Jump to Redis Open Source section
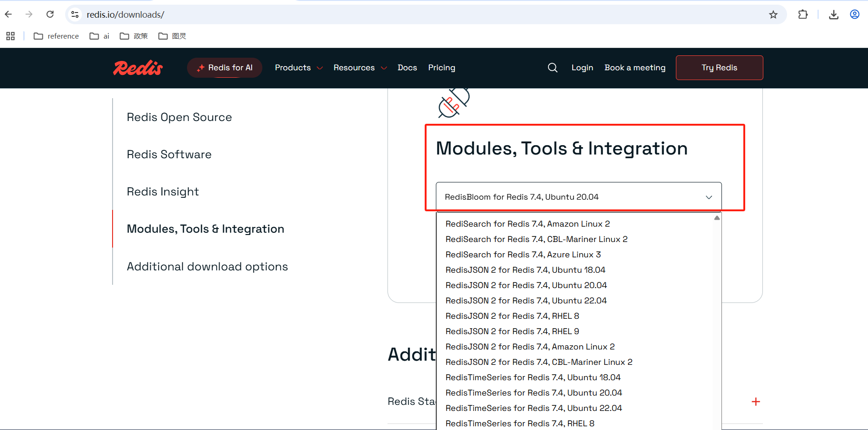Image resolution: width=868 pixels, height=430 pixels. click(x=179, y=117)
